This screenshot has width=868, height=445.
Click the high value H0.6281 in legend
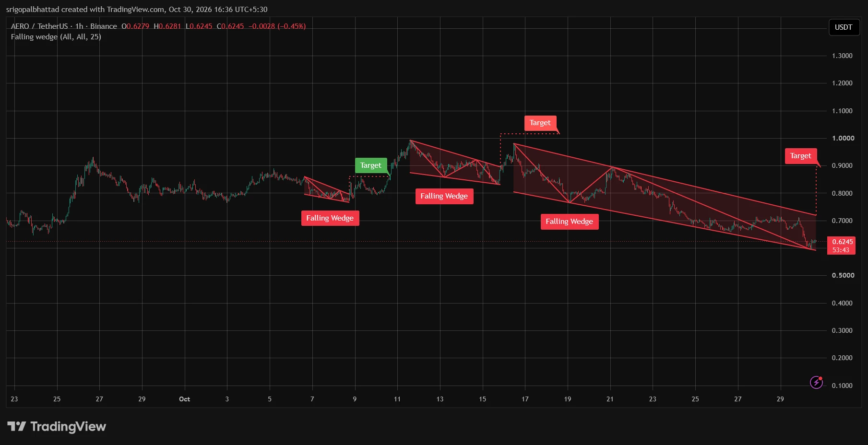tap(167, 26)
